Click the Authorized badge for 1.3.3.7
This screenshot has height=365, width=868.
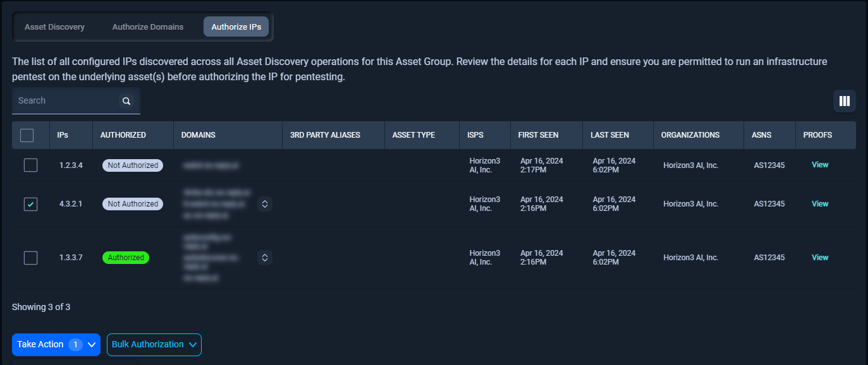pyautogui.click(x=125, y=257)
